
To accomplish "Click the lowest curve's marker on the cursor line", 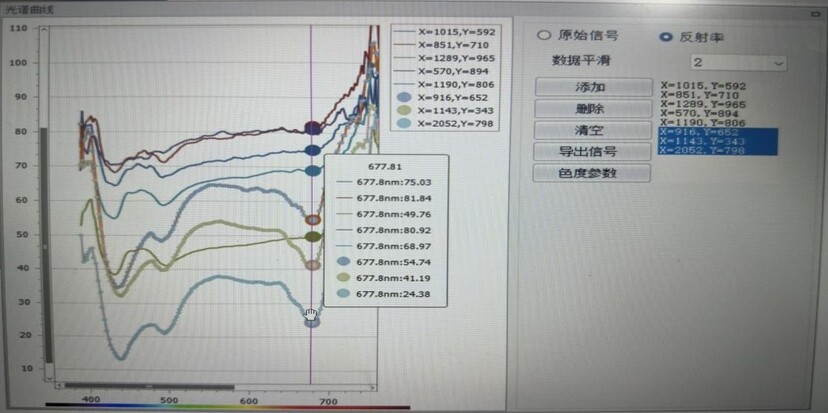I will (312, 320).
